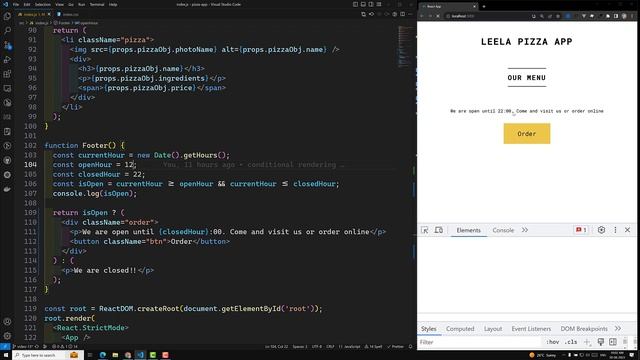Toggle secondary sidebar layout icon in title bar
Screen dimensions: 640x360
click(371, 4)
